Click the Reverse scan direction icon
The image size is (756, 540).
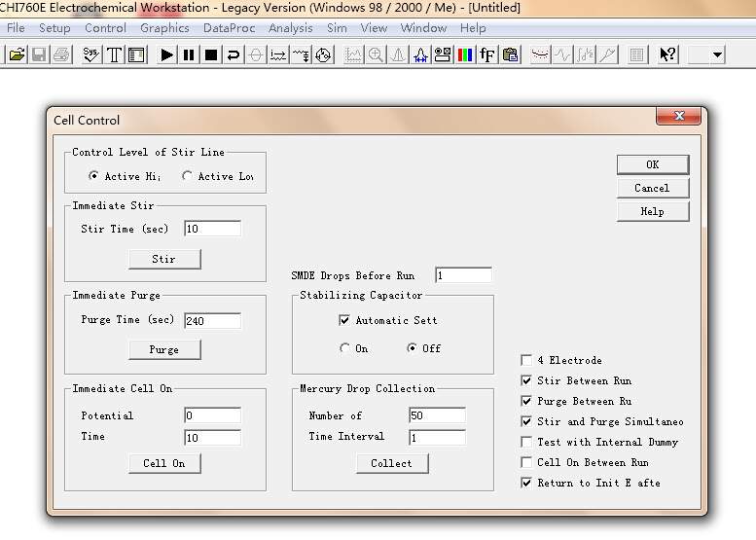pos(234,54)
